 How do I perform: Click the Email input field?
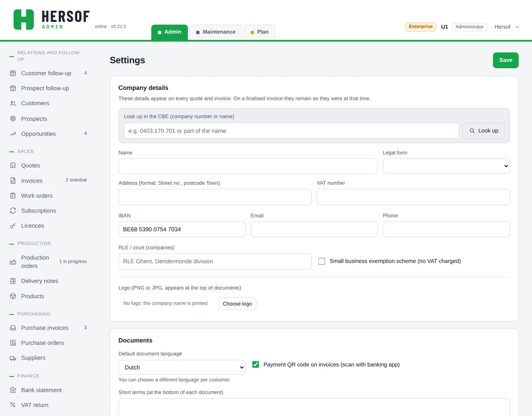pyautogui.click(x=314, y=229)
